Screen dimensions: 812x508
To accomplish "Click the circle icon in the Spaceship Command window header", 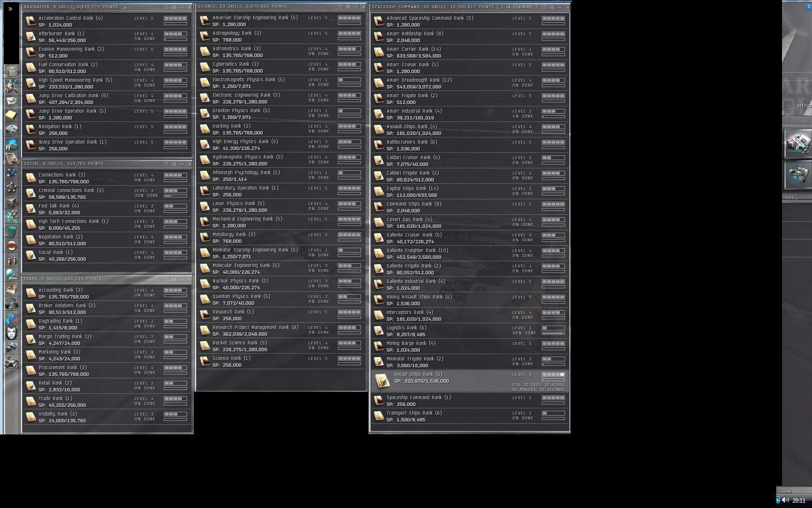I will (x=552, y=7).
